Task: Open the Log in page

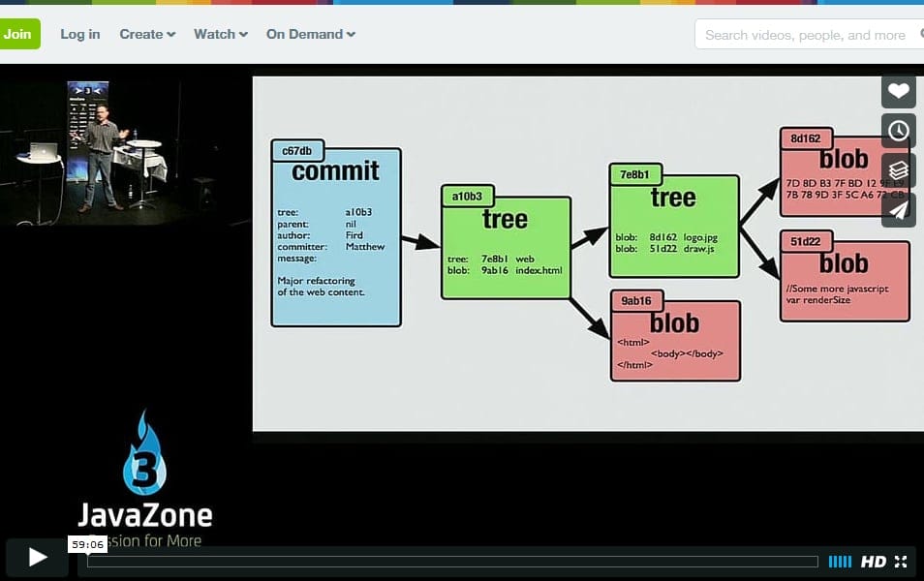Action: 79,34
